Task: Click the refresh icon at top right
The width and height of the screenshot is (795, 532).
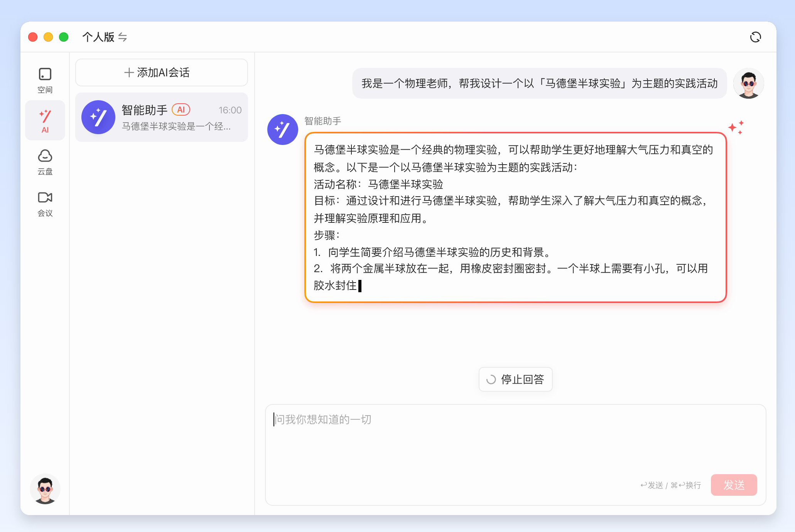Action: (755, 37)
